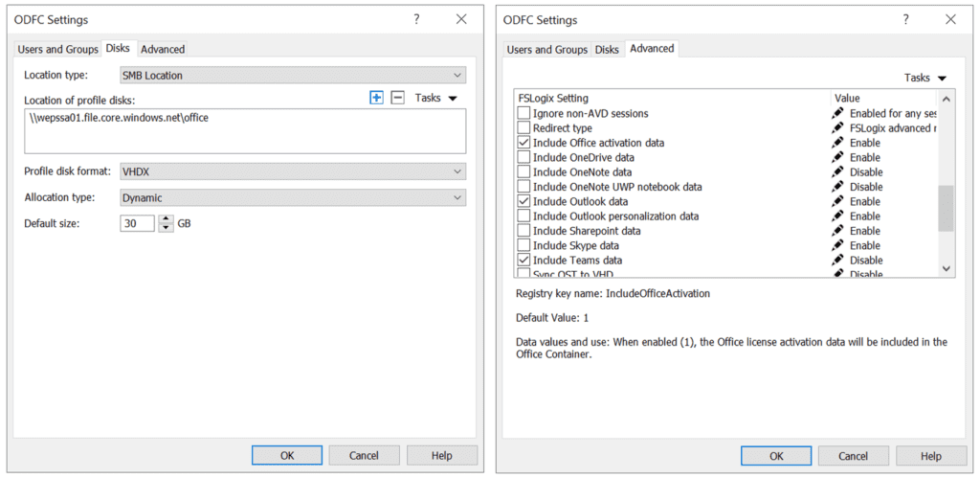Click edit pencil for Include Skype data

(x=837, y=246)
